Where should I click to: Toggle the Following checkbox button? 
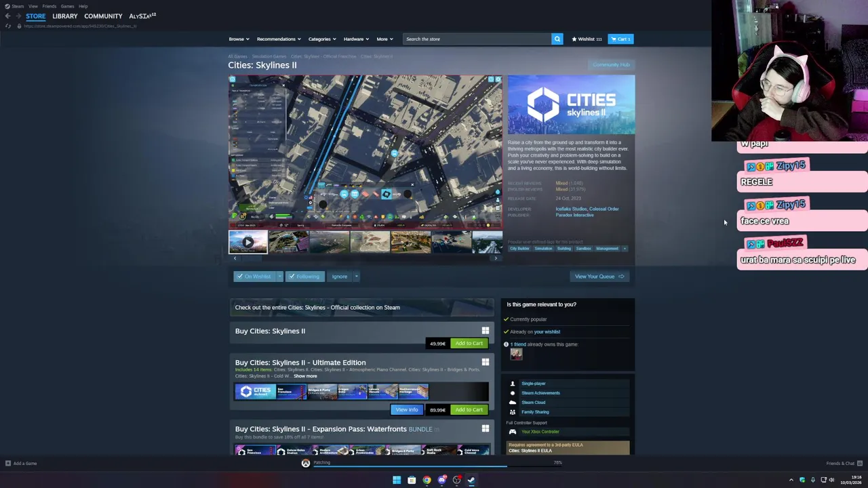[x=304, y=277]
